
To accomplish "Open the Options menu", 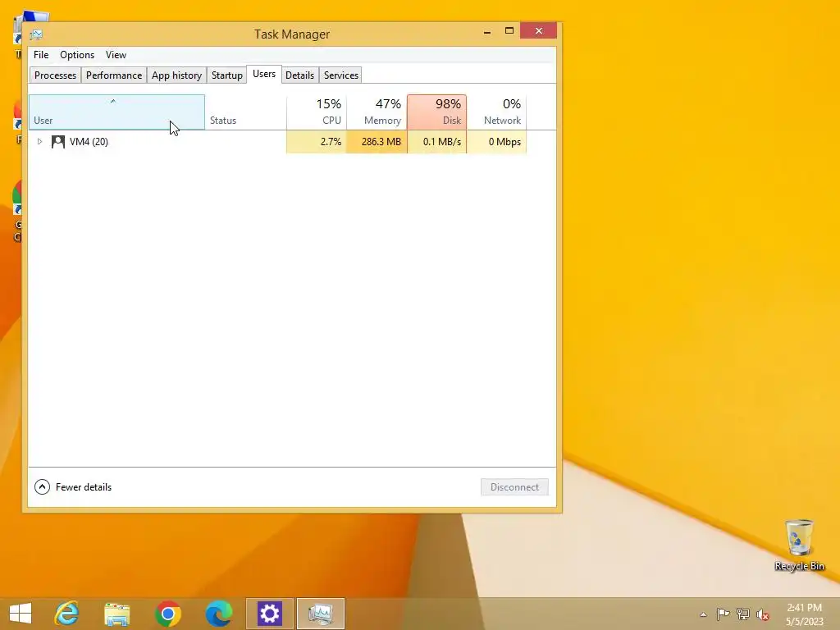I will click(x=77, y=55).
